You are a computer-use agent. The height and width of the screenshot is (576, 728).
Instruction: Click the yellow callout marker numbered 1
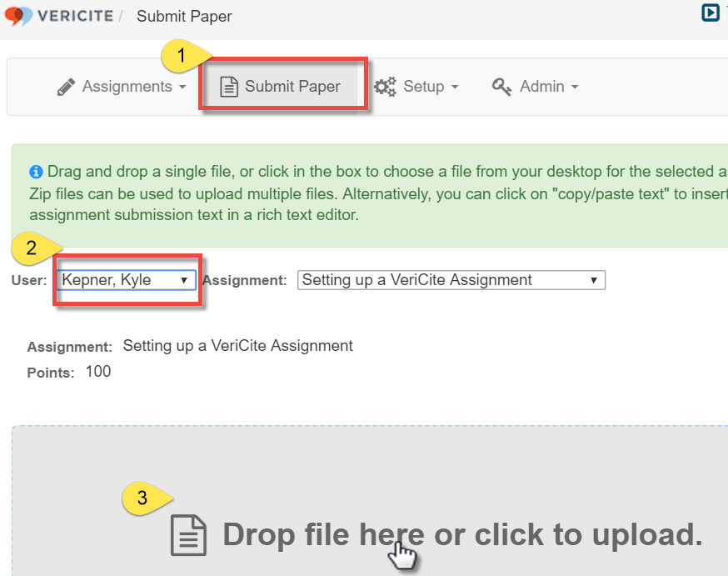(182, 56)
